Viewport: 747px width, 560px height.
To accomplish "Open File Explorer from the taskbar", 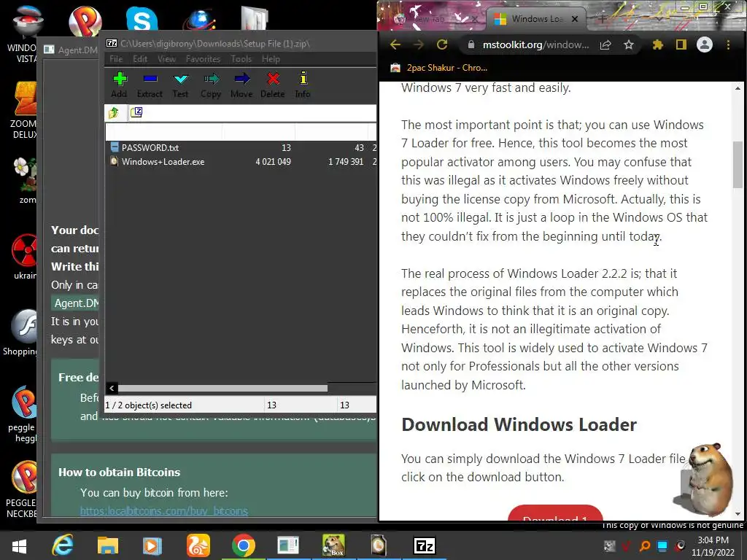I will pos(108,545).
